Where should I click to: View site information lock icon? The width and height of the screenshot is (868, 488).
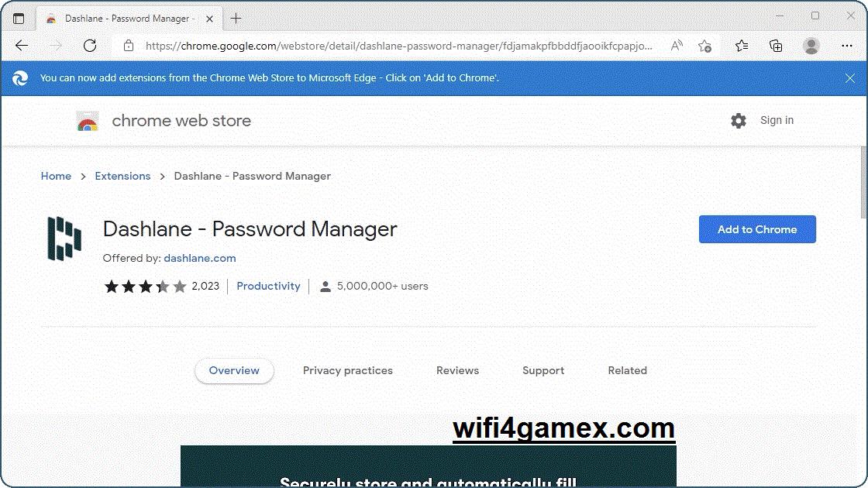(129, 46)
